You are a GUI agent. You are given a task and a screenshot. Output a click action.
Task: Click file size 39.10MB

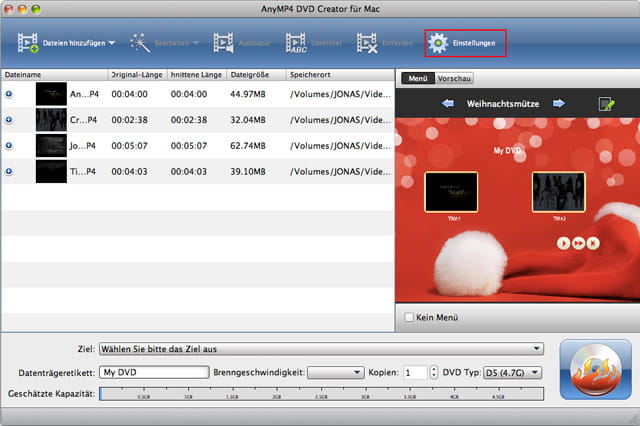coord(248,171)
